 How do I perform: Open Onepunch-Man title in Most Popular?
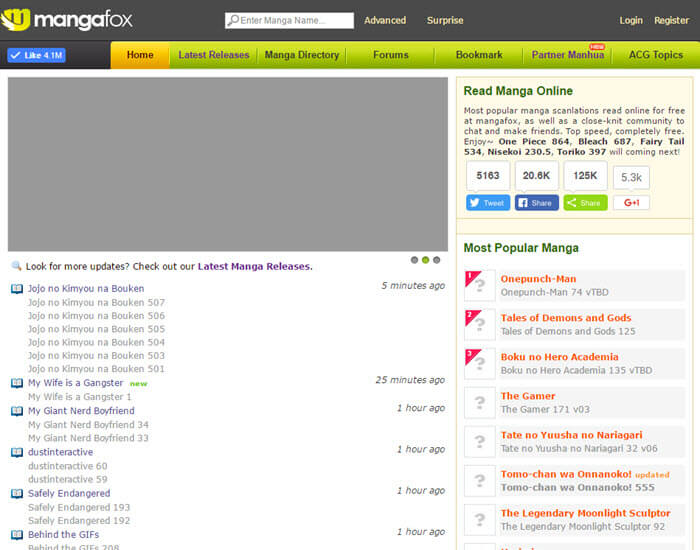coord(538,279)
